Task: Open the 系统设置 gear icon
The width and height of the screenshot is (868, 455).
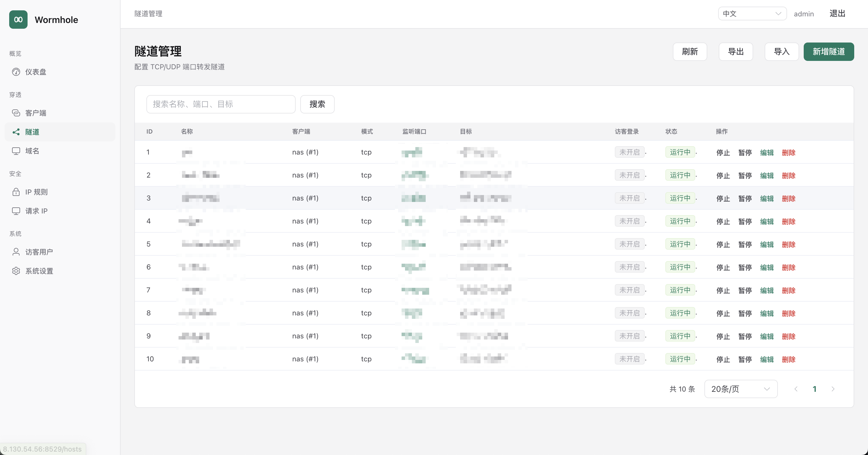Action: click(16, 271)
